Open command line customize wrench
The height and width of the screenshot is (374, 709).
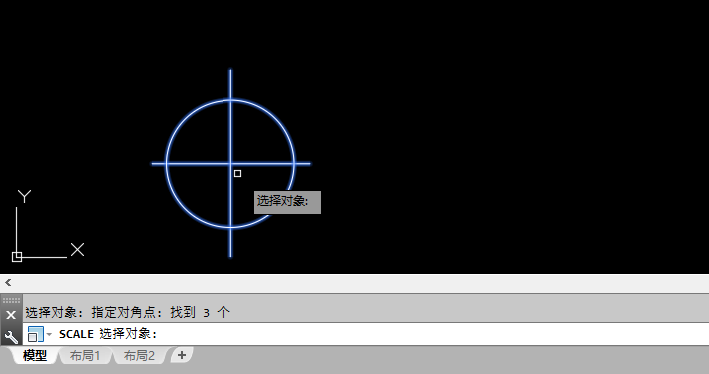pyautogui.click(x=11, y=336)
